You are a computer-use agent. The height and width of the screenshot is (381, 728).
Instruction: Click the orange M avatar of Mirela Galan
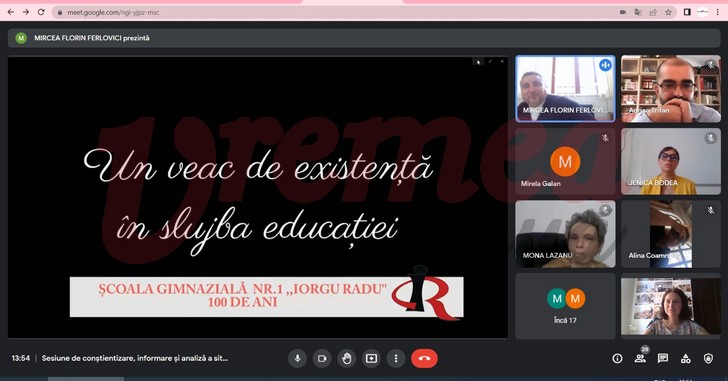(565, 161)
